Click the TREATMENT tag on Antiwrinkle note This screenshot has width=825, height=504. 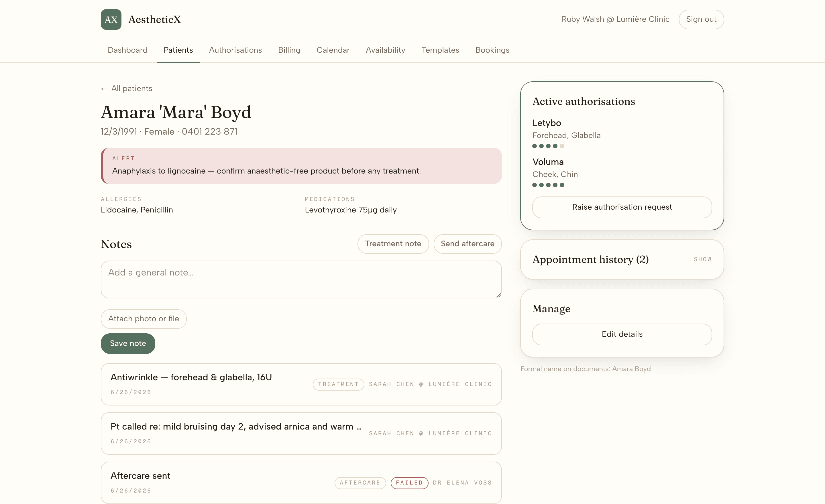pos(338,384)
